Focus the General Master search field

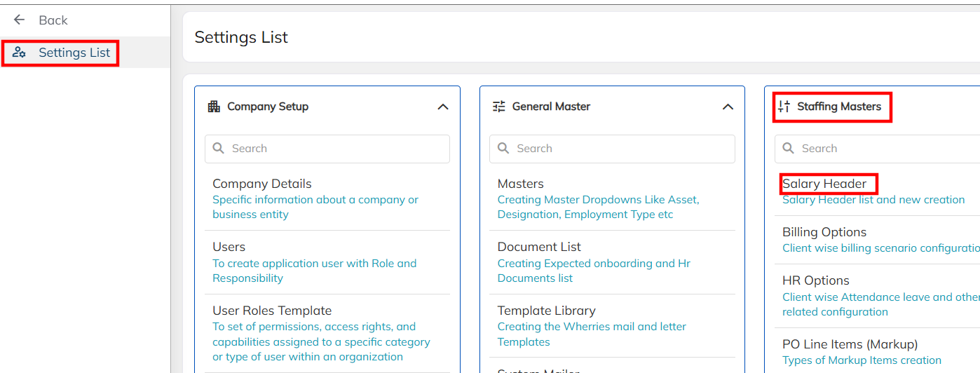(x=621, y=149)
